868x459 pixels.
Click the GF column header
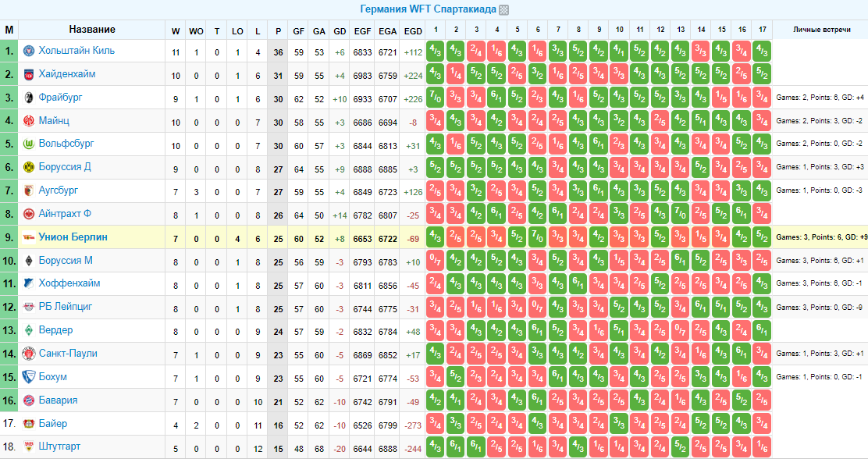tap(299, 31)
